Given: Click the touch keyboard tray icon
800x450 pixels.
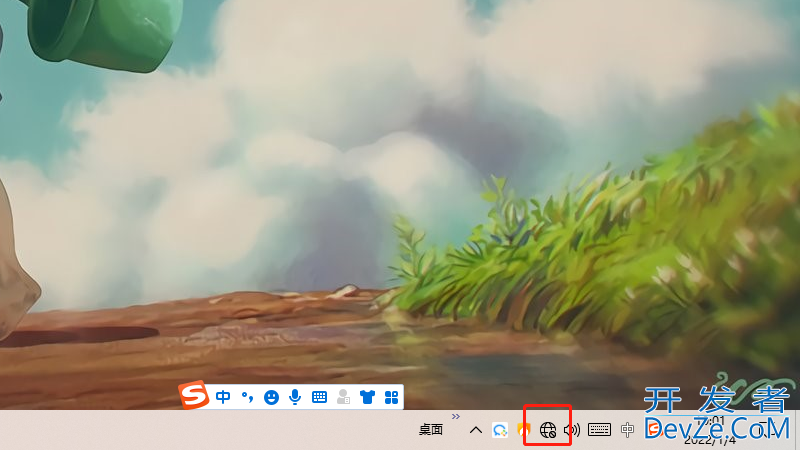Looking at the screenshot, I should [x=599, y=430].
